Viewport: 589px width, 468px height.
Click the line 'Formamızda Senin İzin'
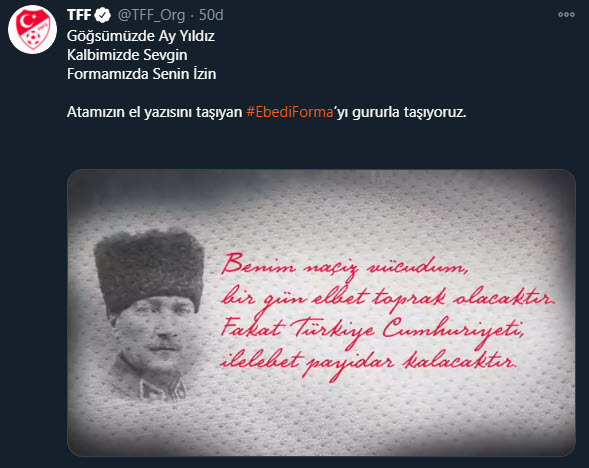click(x=142, y=74)
